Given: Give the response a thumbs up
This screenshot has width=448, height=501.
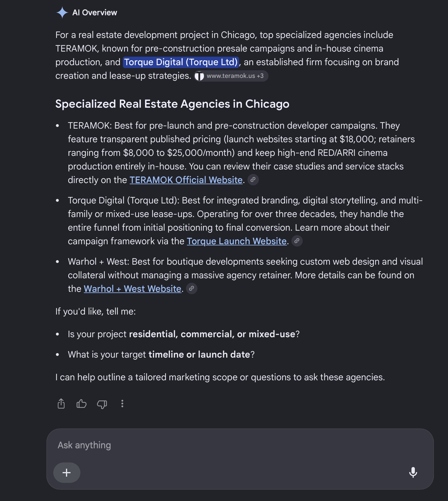Looking at the screenshot, I should coord(82,404).
